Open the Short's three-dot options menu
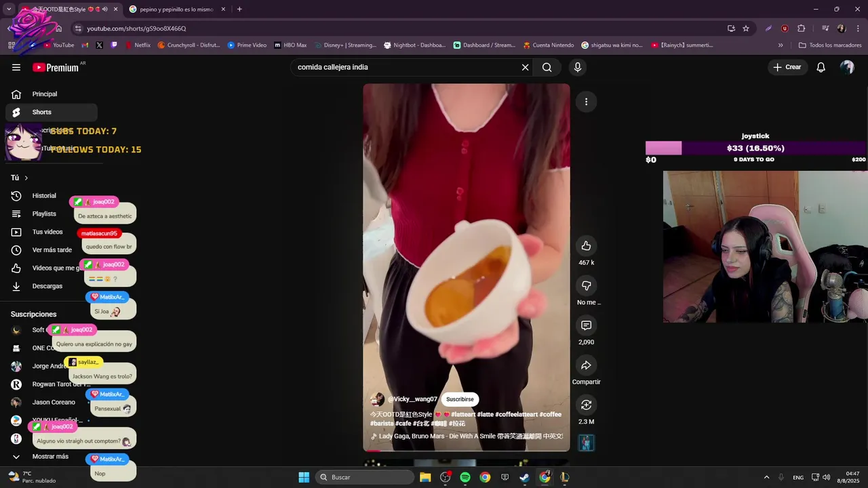The height and width of the screenshot is (488, 868). pyautogui.click(x=586, y=102)
